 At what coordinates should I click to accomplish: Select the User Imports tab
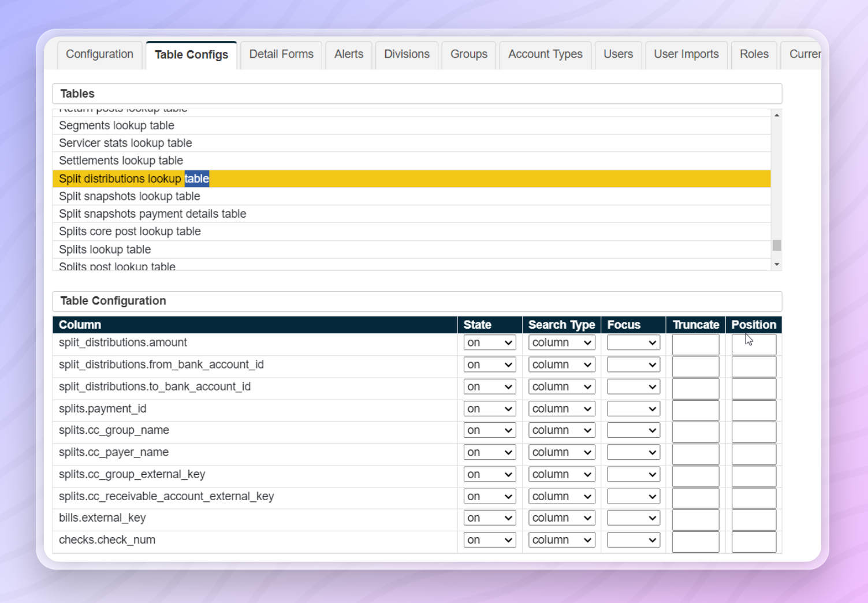[x=686, y=54]
